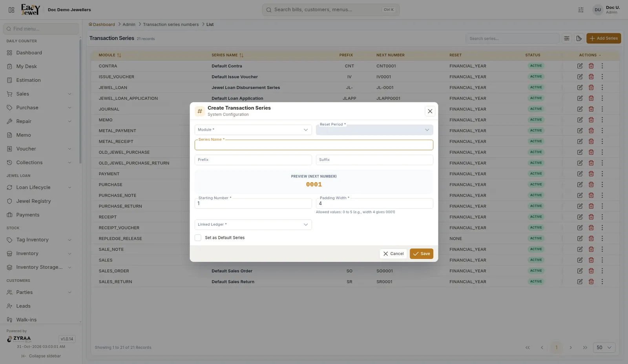Open the Admin breadcrumb link

pyautogui.click(x=129, y=24)
